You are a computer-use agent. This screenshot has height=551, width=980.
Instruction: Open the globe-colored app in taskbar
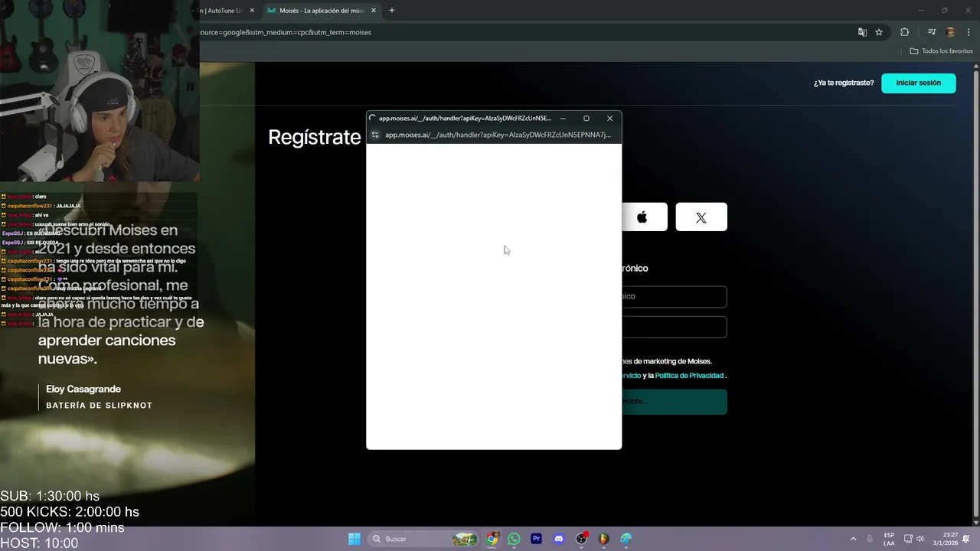click(x=626, y=539)
